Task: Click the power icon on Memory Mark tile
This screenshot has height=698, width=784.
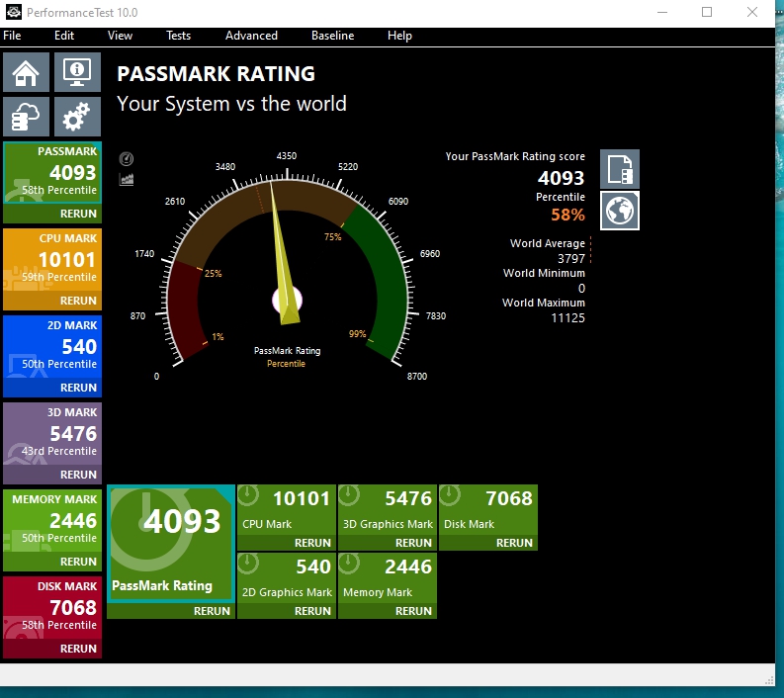Action: [350, 564]
